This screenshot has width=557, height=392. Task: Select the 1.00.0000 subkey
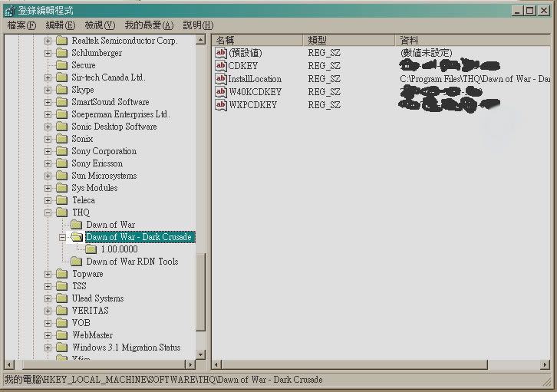[x=119, y=249]
